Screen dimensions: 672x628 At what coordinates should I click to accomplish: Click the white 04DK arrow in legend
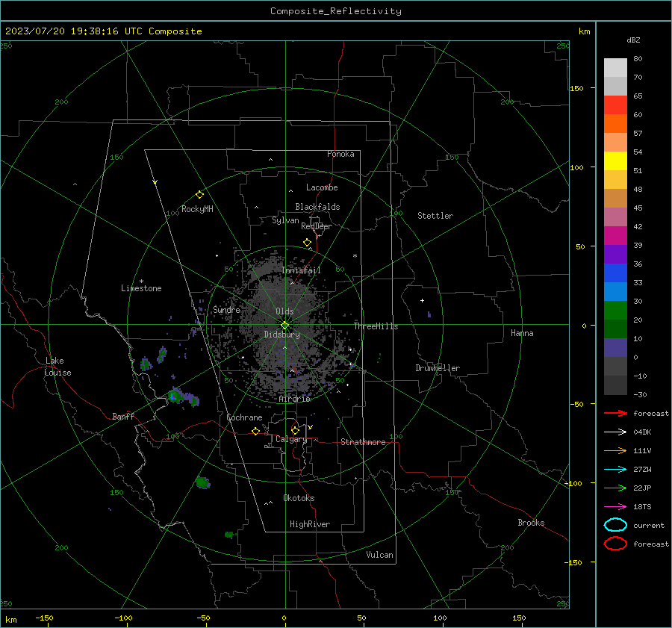[x=615, y=432]
